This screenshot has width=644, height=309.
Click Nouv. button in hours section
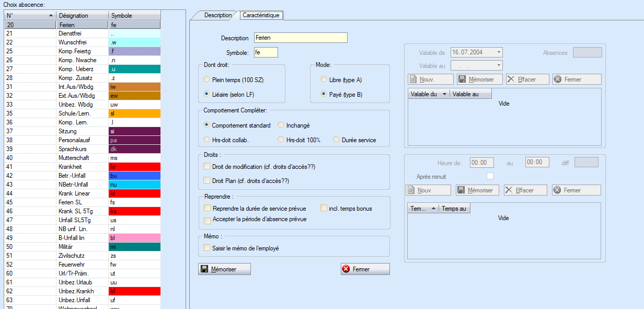point(429,190)
